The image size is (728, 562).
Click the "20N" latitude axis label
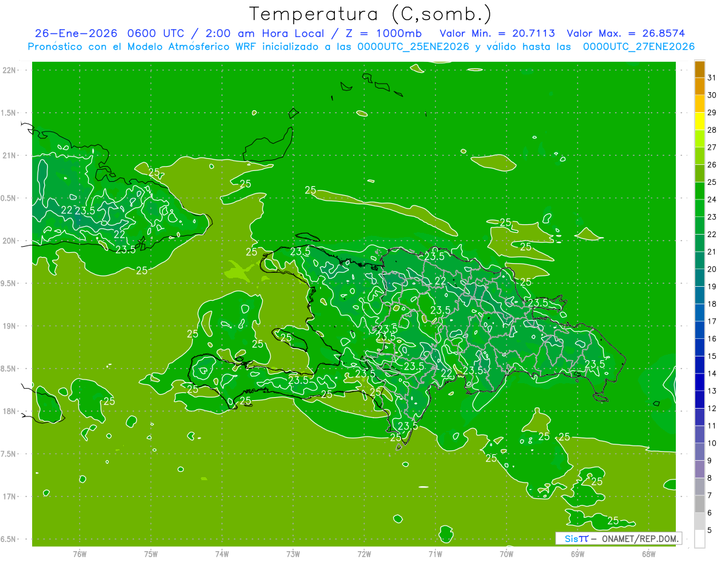tap(10, 241)
